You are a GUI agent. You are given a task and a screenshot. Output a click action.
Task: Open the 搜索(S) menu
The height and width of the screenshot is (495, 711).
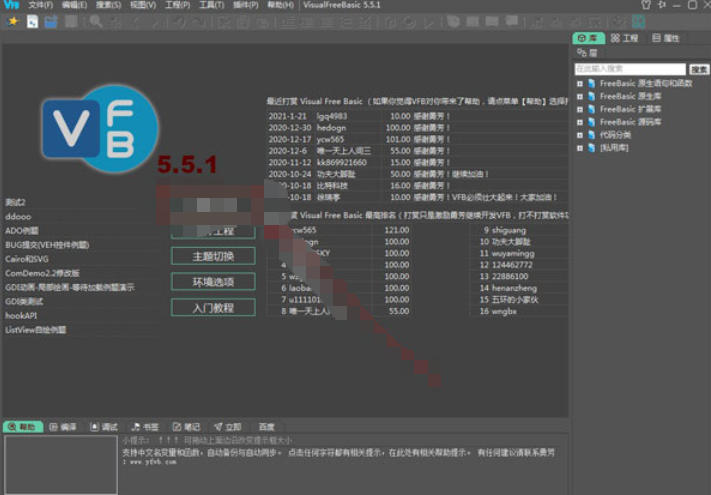[x=108, y=5]
